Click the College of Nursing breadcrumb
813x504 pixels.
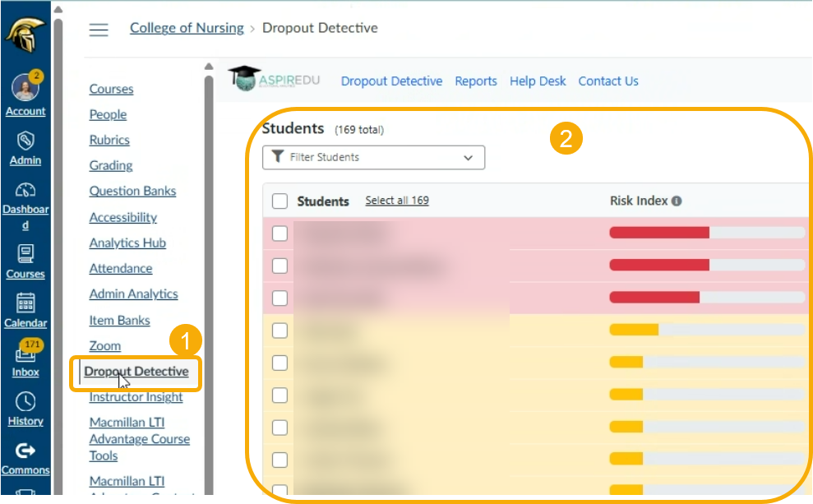coord(187,28)
